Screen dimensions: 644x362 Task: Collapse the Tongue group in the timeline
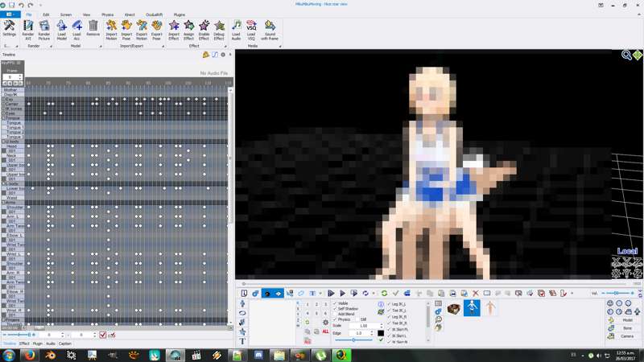point(4,118)
